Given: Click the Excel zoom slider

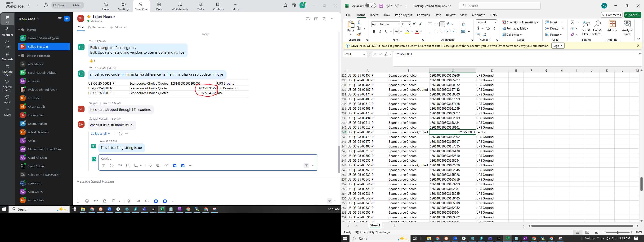Looking at the screenshot, I should coord(617,232).
